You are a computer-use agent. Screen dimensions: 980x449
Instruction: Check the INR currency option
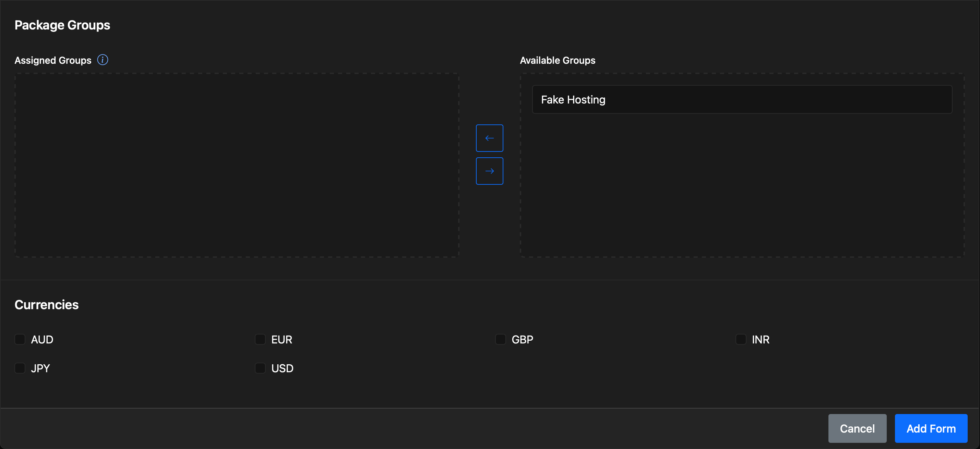[x=741, y=339]
